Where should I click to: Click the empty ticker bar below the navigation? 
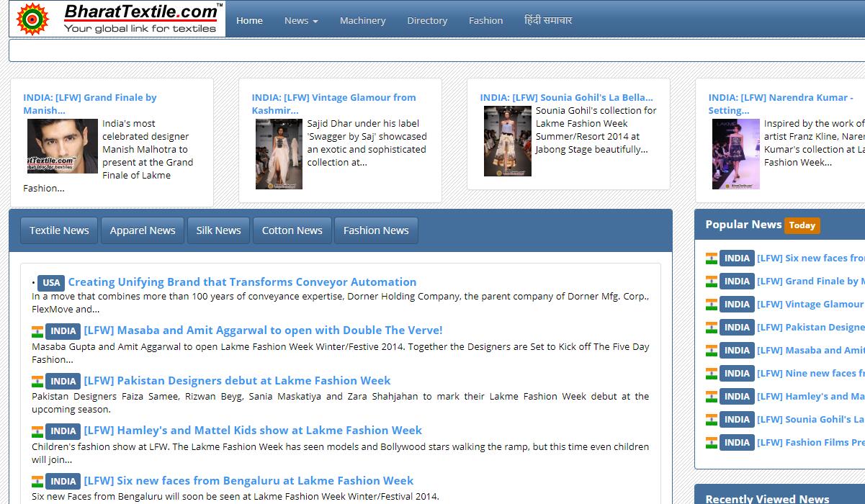[x=436, y=50]
